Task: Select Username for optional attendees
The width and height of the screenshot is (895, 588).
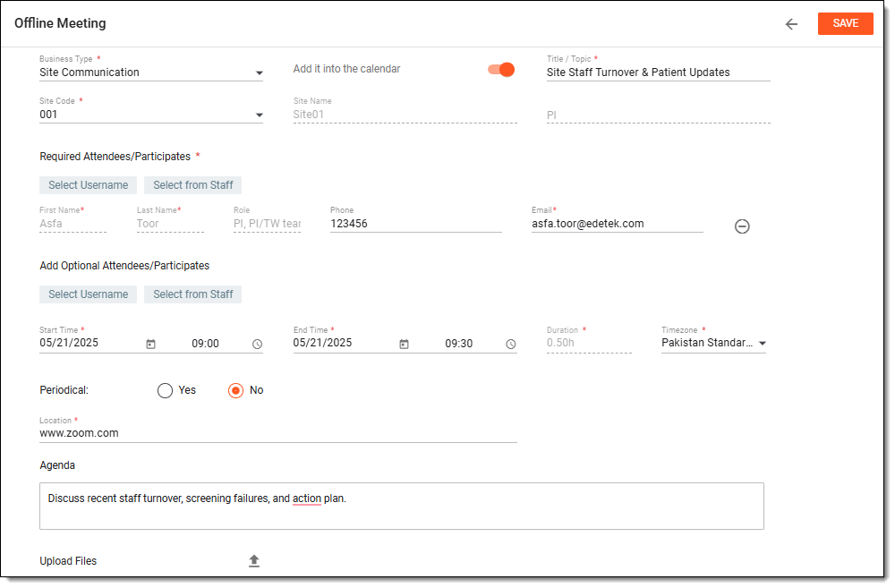Action: tap(88, 294)
